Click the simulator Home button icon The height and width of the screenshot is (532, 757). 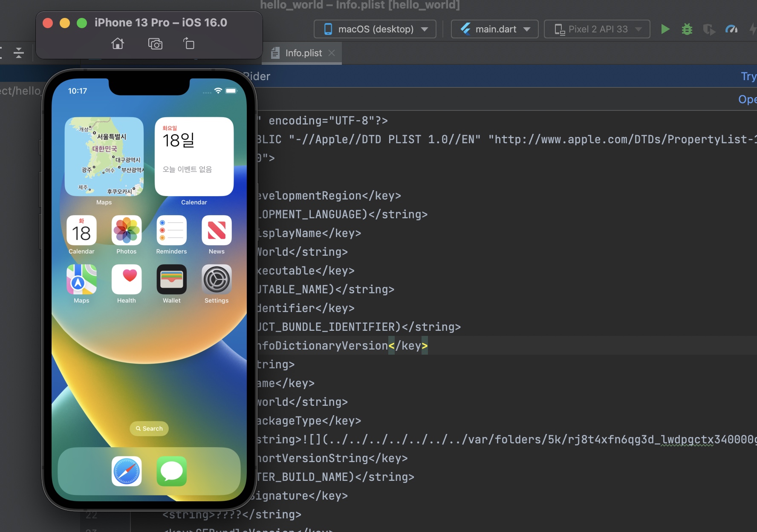point(118,43)
